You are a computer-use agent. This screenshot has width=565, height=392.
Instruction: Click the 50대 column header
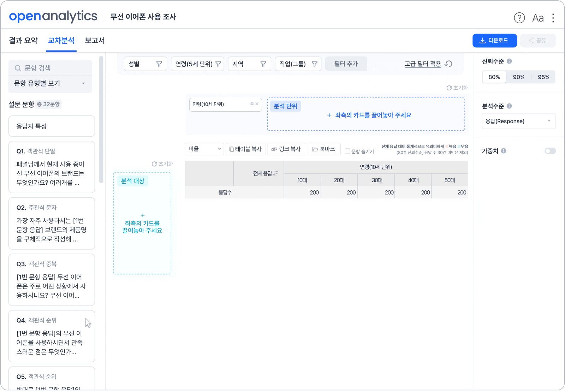coord(450,180)
